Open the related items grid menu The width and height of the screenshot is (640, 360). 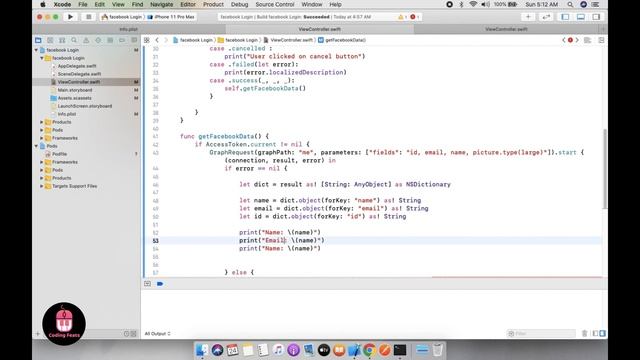click(147, 40)
